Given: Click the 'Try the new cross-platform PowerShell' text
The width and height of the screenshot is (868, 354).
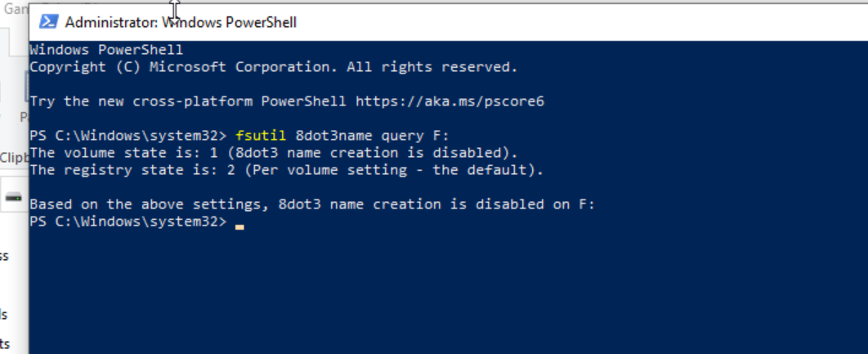Looking at the screenshot, I should click(188, 101).
